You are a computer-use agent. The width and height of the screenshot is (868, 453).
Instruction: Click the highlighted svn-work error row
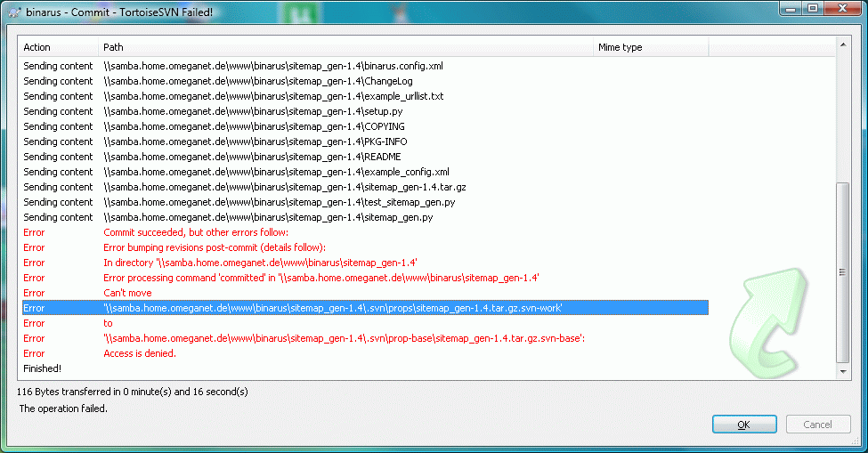[365, 308]
